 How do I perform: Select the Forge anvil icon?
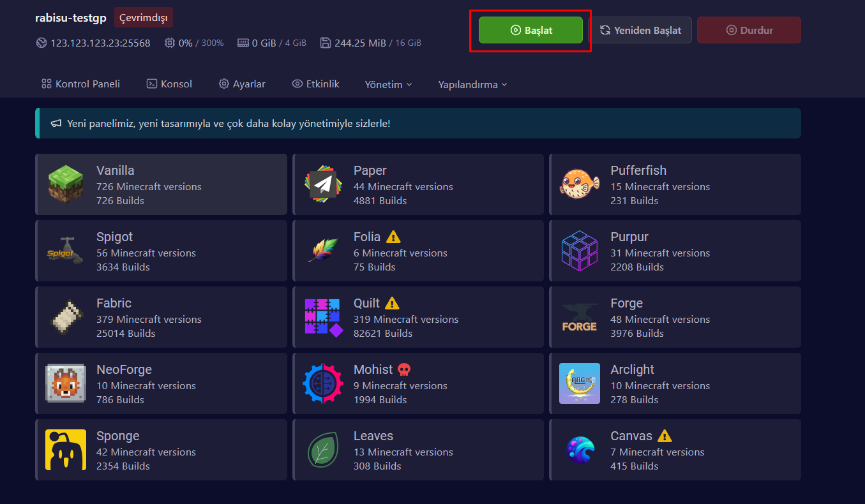(x=580, y=317)
